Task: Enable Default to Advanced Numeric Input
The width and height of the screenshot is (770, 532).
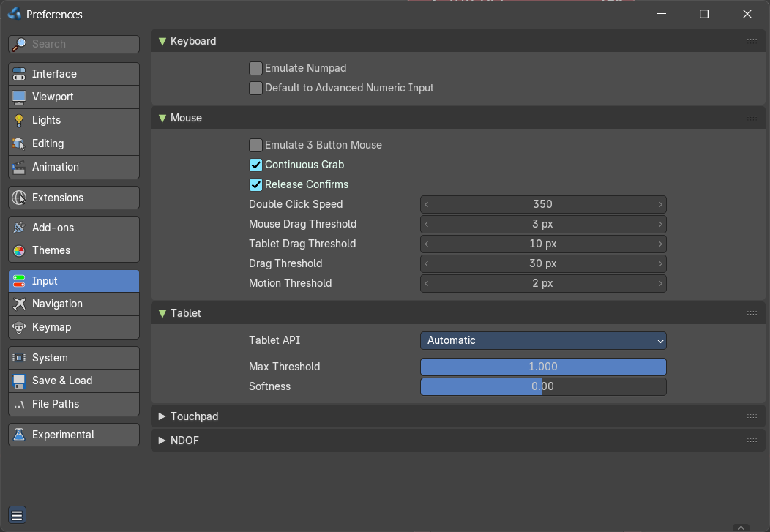Action: [x=255, y=88]
